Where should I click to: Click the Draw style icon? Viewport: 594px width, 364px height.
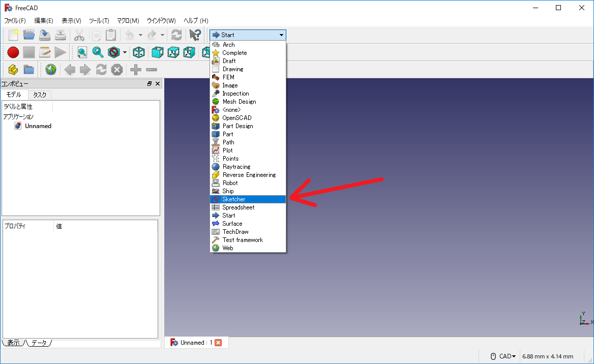(113, 52)
